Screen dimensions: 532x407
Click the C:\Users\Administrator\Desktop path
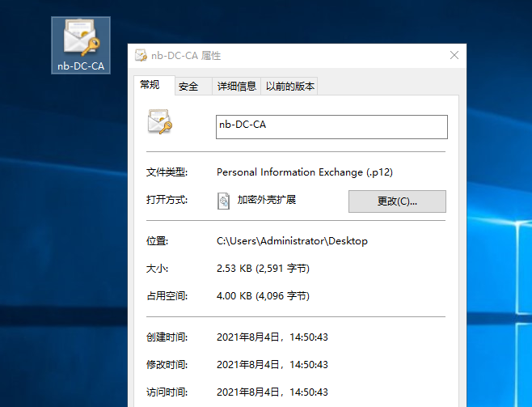(292, 241)
